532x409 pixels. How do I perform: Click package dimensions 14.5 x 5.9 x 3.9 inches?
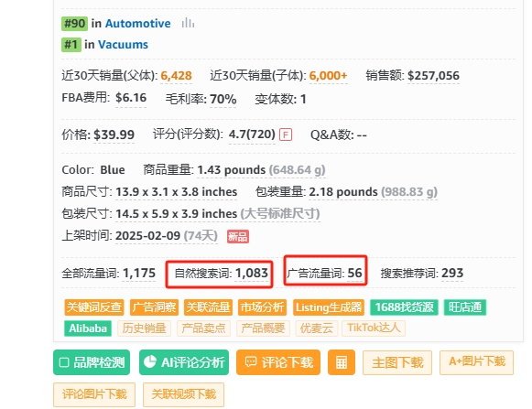[176, 214]
